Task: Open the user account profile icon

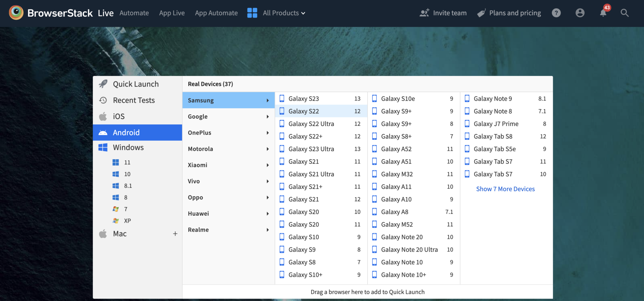Action: pos(580,13)
